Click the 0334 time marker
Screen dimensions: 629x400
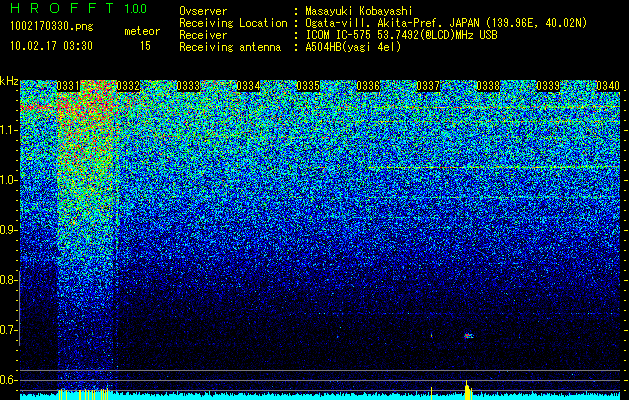click(x=248, y=86)
